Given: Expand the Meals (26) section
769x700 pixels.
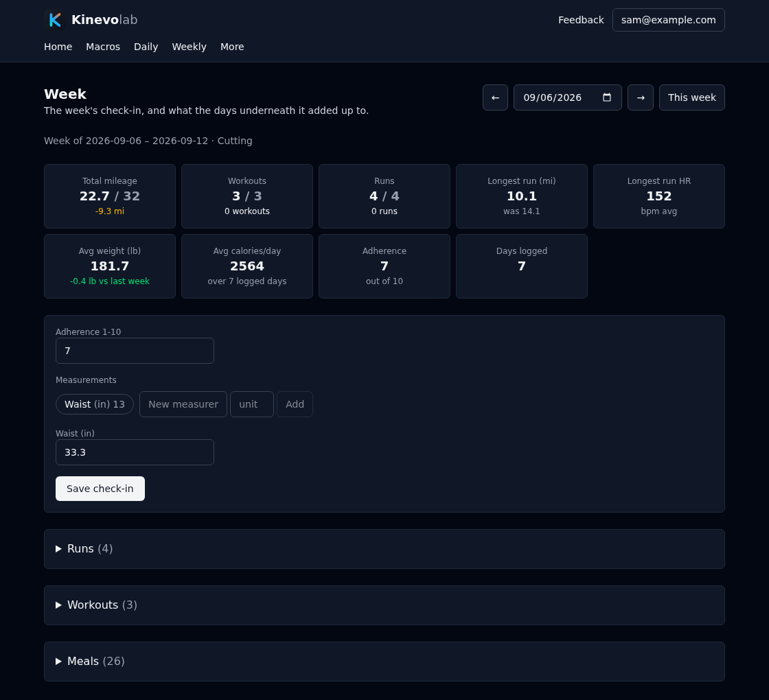Looking at the screenshot, I should coord(384,662).
